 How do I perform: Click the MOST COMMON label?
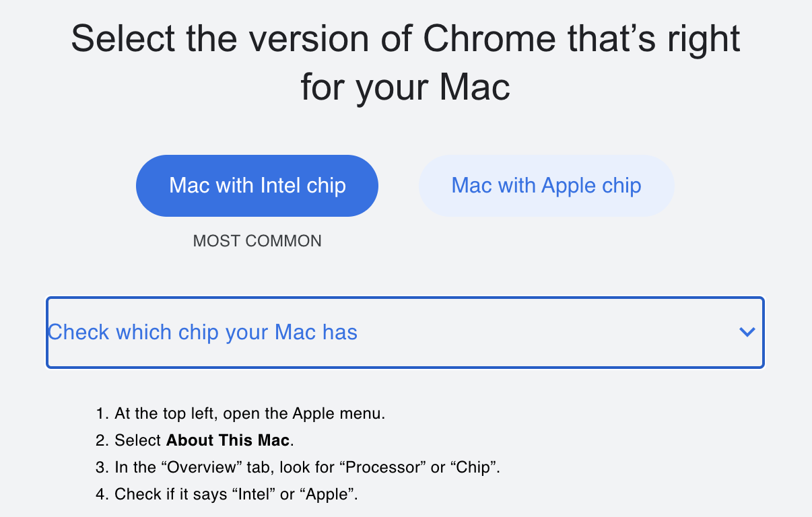257,240
